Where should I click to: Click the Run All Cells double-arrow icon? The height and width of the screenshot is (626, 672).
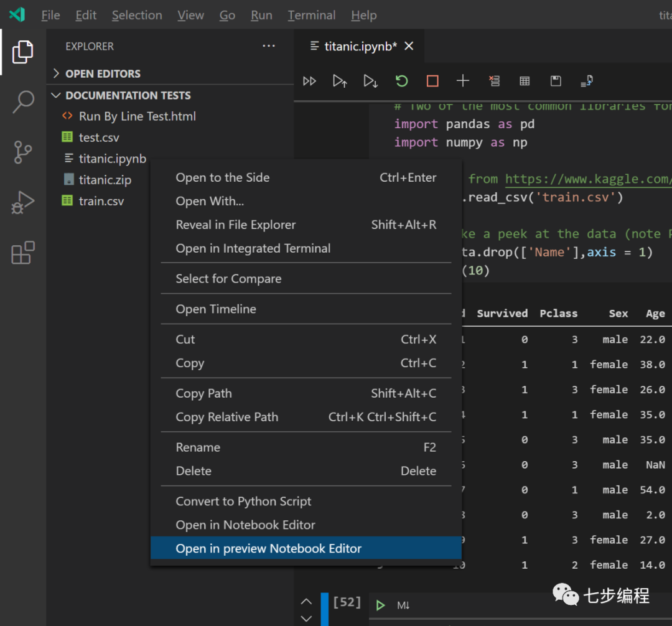point(309,81)
